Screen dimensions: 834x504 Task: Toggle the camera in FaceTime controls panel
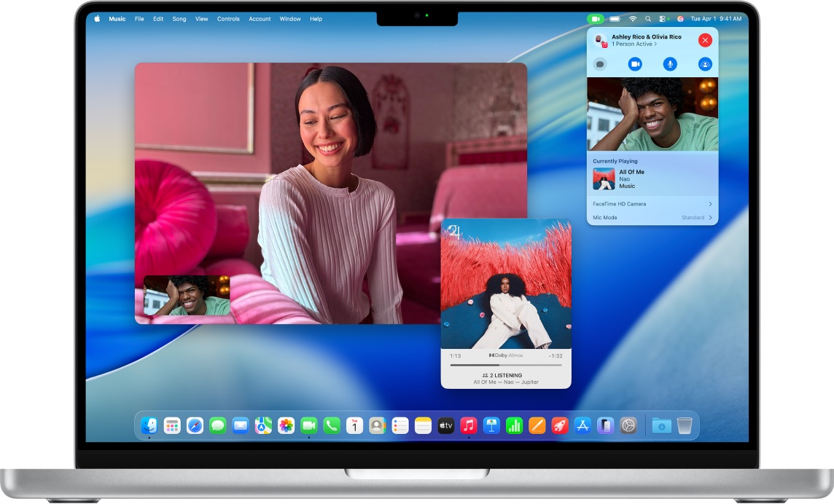pyautogui.click(x=635, y=64)
